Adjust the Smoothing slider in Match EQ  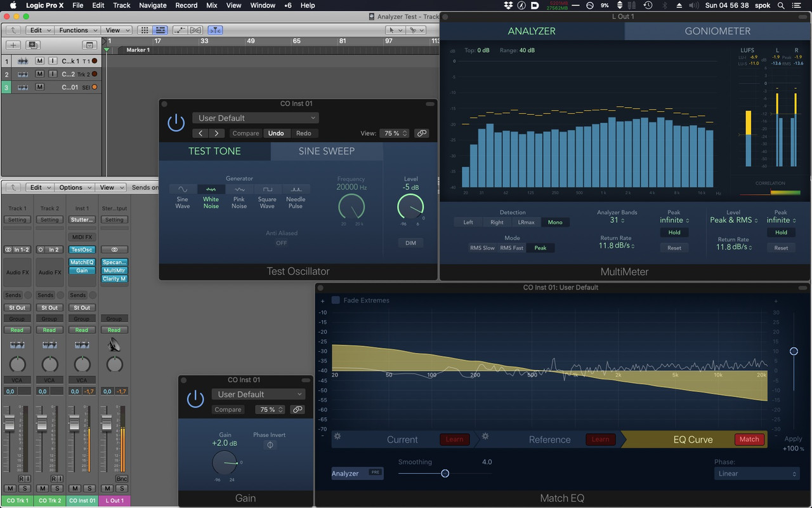[x=445, y=473]
